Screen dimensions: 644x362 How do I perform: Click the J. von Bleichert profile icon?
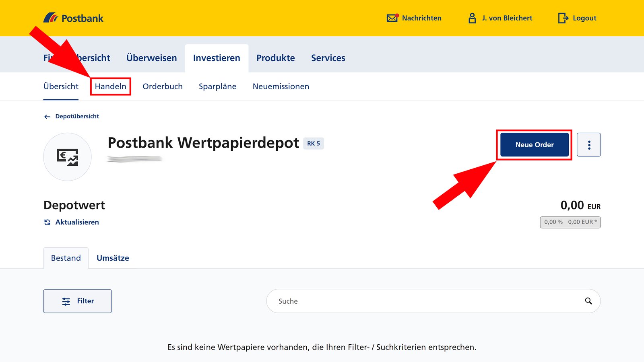[x=471, y=18]
